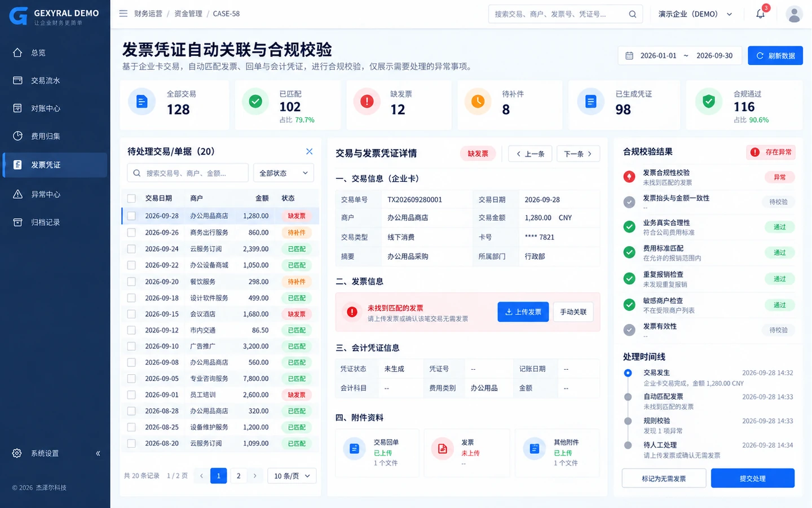The image size is (812, 508).
Task: Focus the global 搜索交易、商户 search field
Action: 566,14
